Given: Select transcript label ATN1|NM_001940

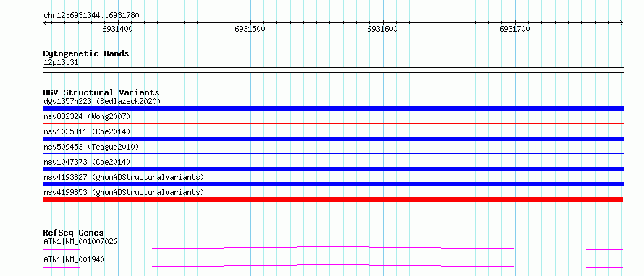Looking at the screenshot, I should pyautogui.click(x=74, y=259).
